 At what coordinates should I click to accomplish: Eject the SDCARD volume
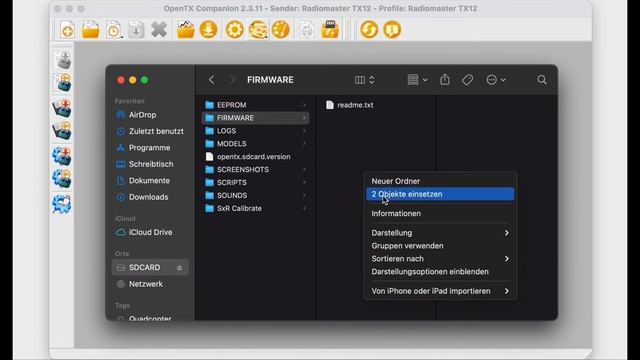coord(180,268)
